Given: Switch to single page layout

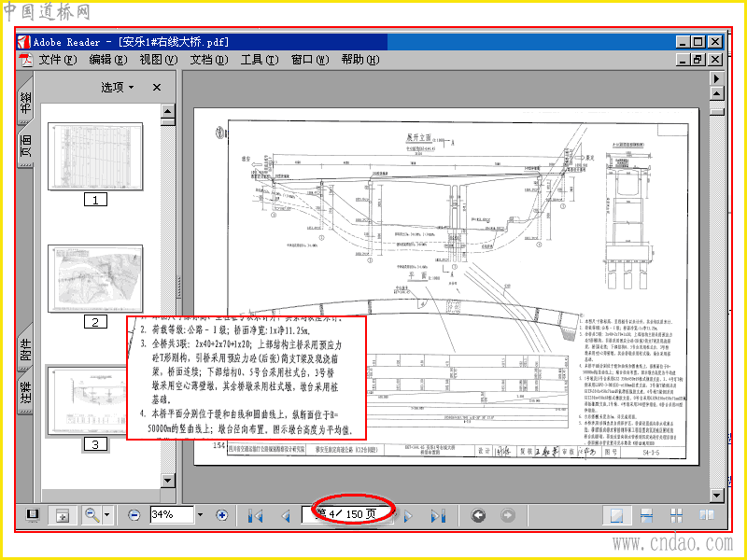Looking at the screenshot, I should click(617, 515).
